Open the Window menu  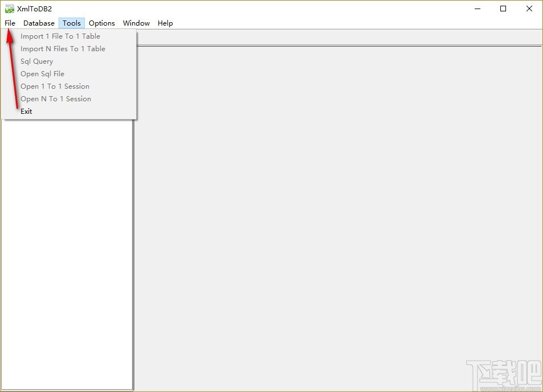(136, 23)
